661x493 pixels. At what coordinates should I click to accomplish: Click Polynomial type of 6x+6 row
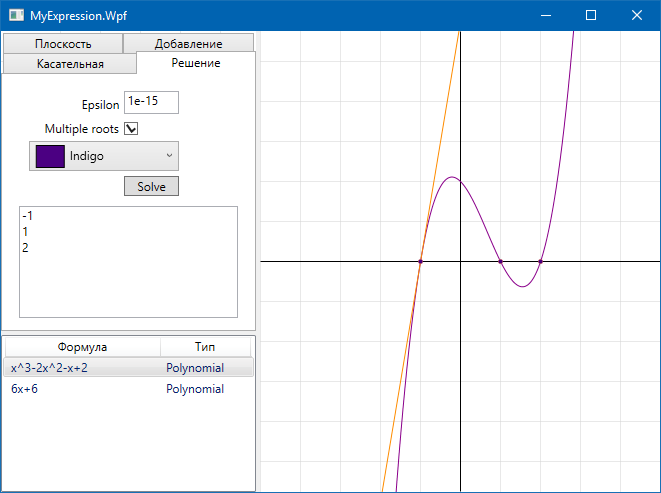195,389
